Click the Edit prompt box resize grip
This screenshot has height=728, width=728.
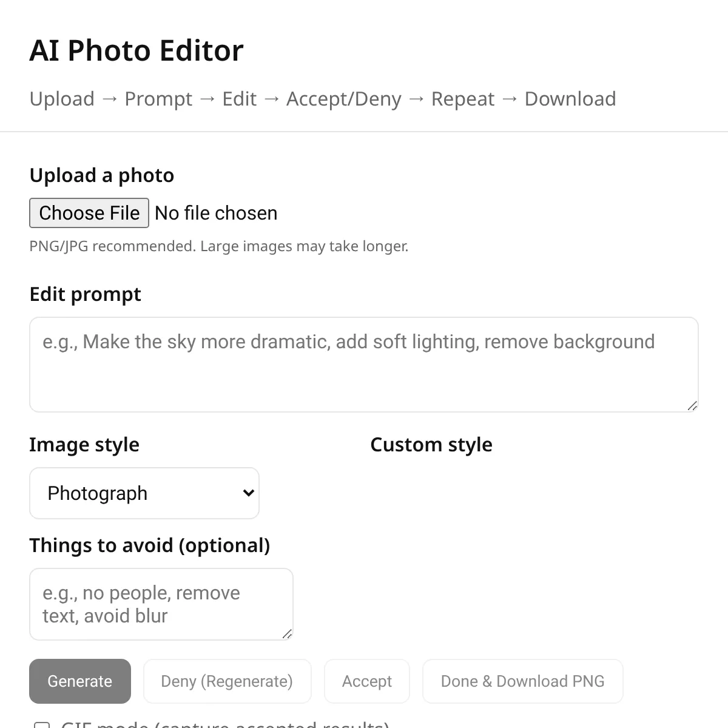(x=692, y=406)
